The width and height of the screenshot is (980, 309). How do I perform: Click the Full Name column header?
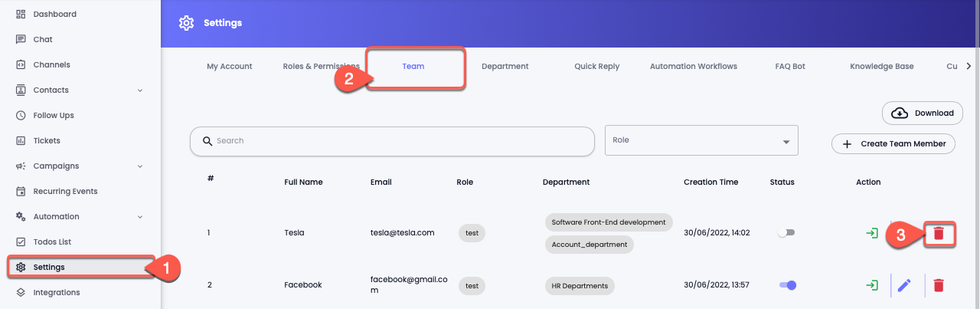(x=303, y=182)
